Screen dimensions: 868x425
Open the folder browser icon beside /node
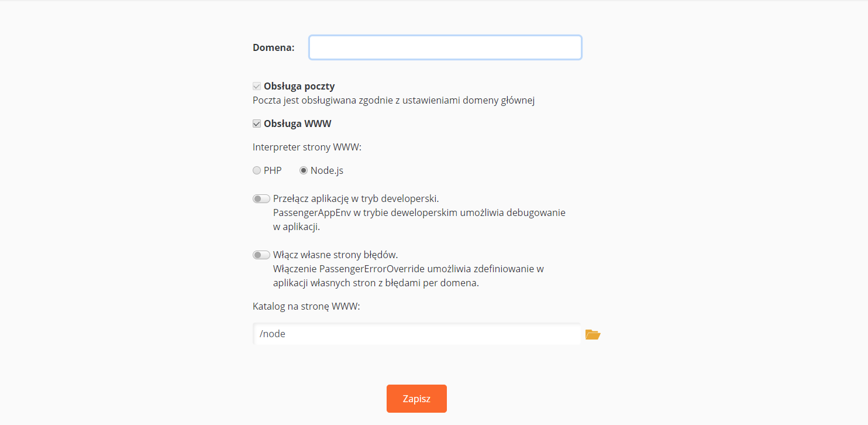tap(593, 334)
